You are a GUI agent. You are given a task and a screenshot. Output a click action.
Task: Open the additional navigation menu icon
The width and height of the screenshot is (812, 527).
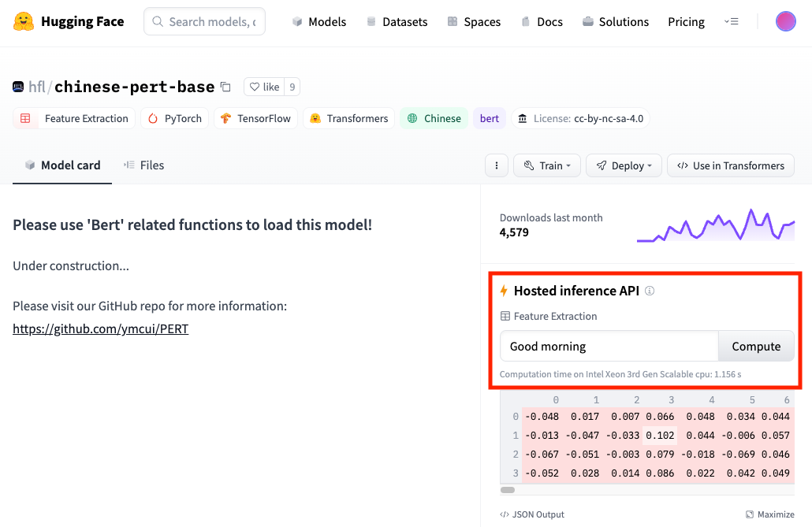pyautogui.click(x=732, y=21)
